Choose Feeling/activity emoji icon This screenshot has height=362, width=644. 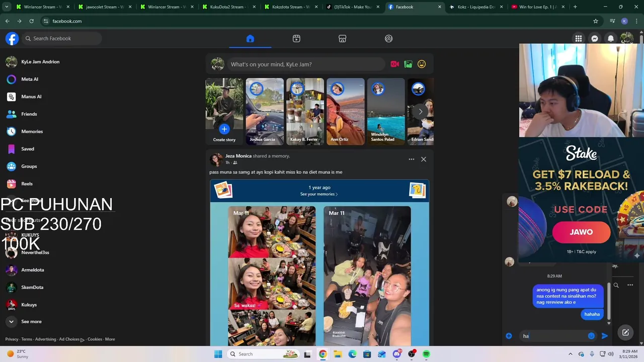422,64
